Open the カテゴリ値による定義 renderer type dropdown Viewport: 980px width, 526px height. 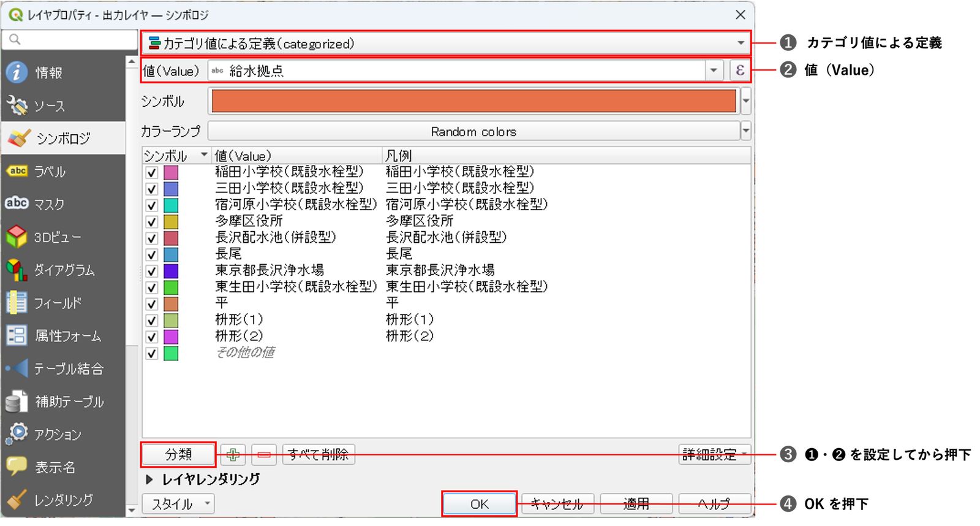point(445,44)
